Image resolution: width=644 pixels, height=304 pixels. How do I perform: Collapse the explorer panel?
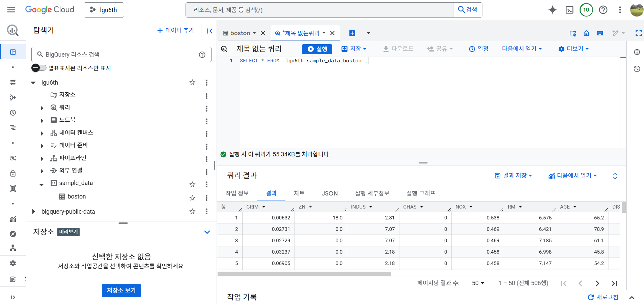tap(209, 31)
